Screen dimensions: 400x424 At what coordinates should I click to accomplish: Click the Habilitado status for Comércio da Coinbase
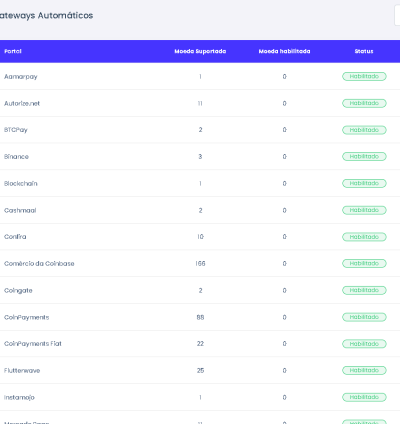pos(364,264)
